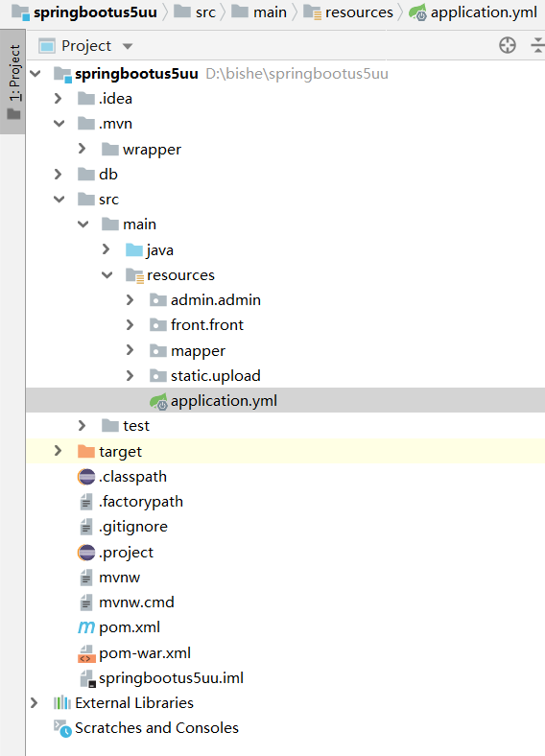545x756 pixels.
Task: Click application.yml breadcrumb item
Action: tap(484, 12)
